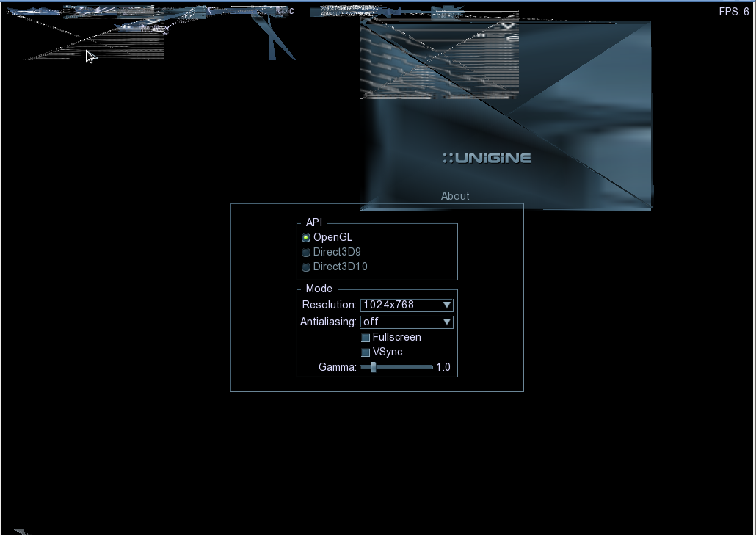Click the Gamma slider handle

(373, 367)
